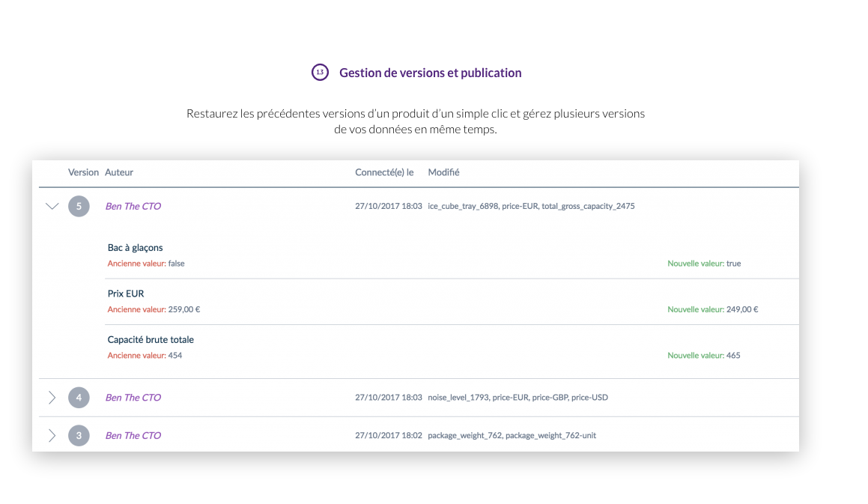Expand the version 3 row chevron
The image size is (868, 504).
(x=52, y=435)
